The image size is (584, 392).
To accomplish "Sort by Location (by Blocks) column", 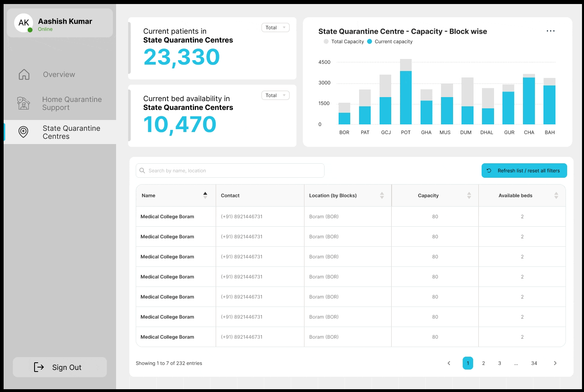I will (x=382, y=195).
